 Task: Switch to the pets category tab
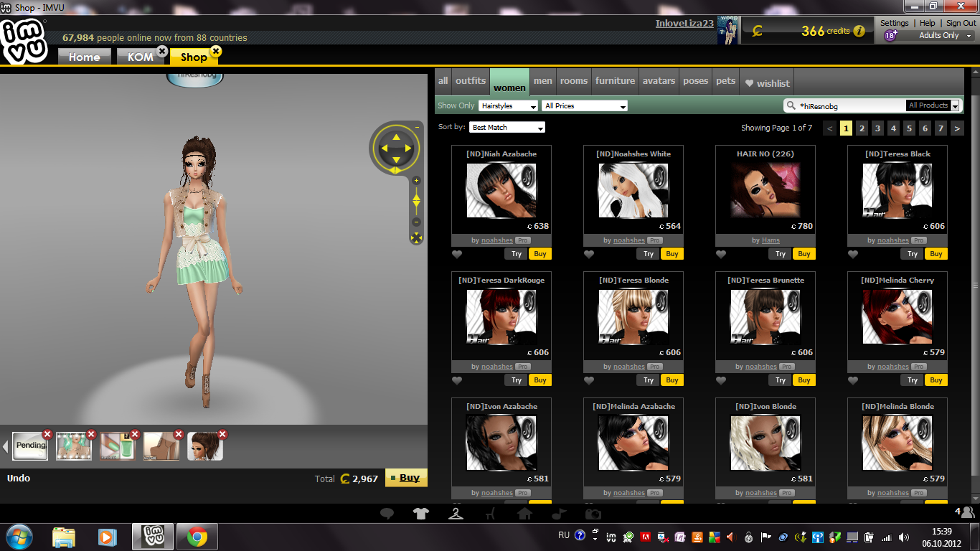click(x=726, y=81)
